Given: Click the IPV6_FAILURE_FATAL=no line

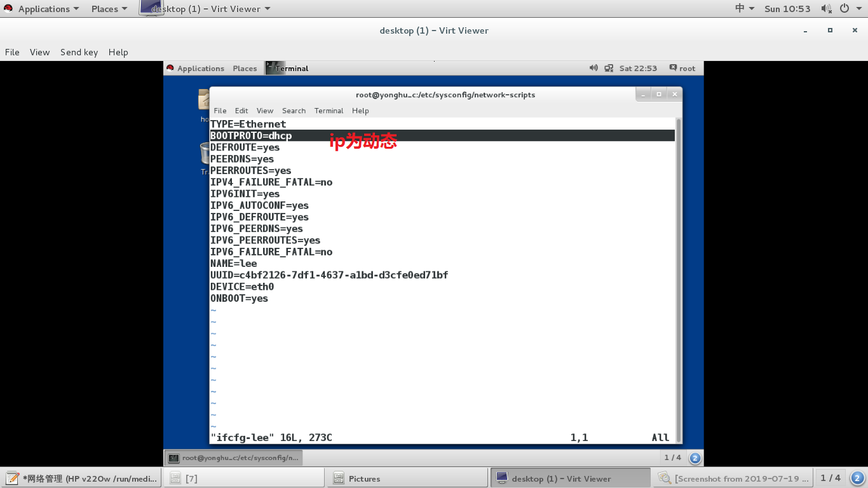Looking at the screenshot, I should point(271,252).
